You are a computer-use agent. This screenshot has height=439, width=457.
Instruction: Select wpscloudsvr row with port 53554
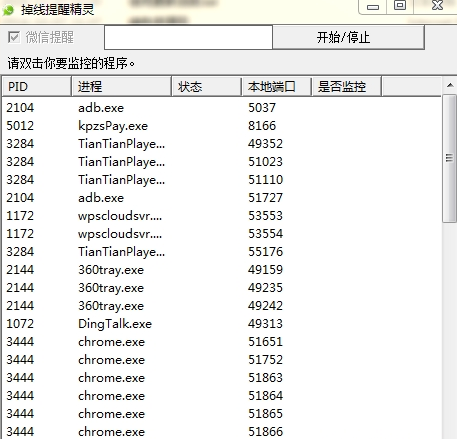coord(222,234)
